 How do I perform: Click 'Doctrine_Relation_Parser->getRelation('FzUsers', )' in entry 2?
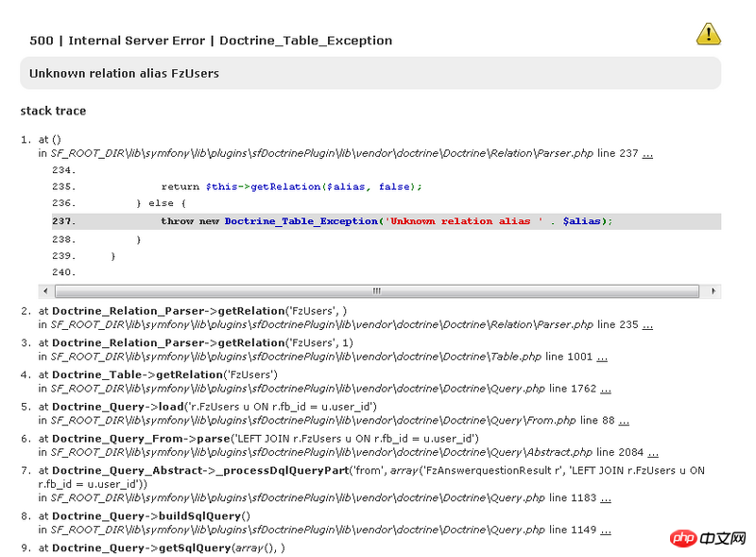(x=199, y=311)
